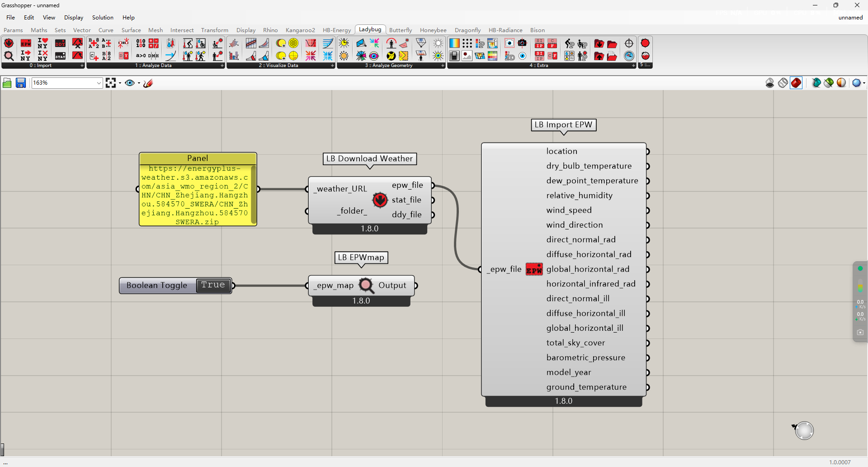Select the Import EPW component icon
This screenshot has width=868, height=467.
pos(26,43)
